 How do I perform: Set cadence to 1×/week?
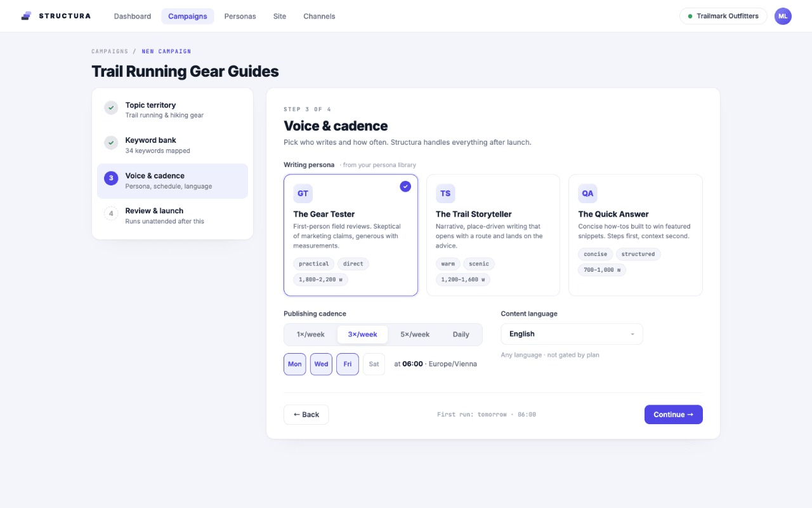[311, 335]
